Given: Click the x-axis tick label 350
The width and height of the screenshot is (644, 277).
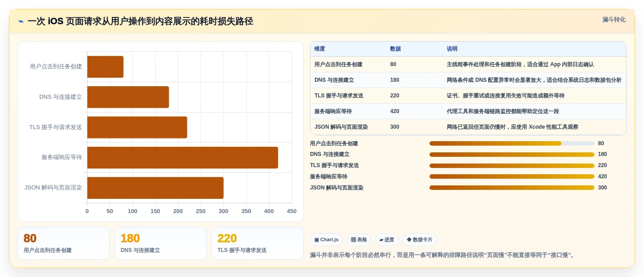Looking at the screenshot, I should pyautogui.click(x=246, y=211).
